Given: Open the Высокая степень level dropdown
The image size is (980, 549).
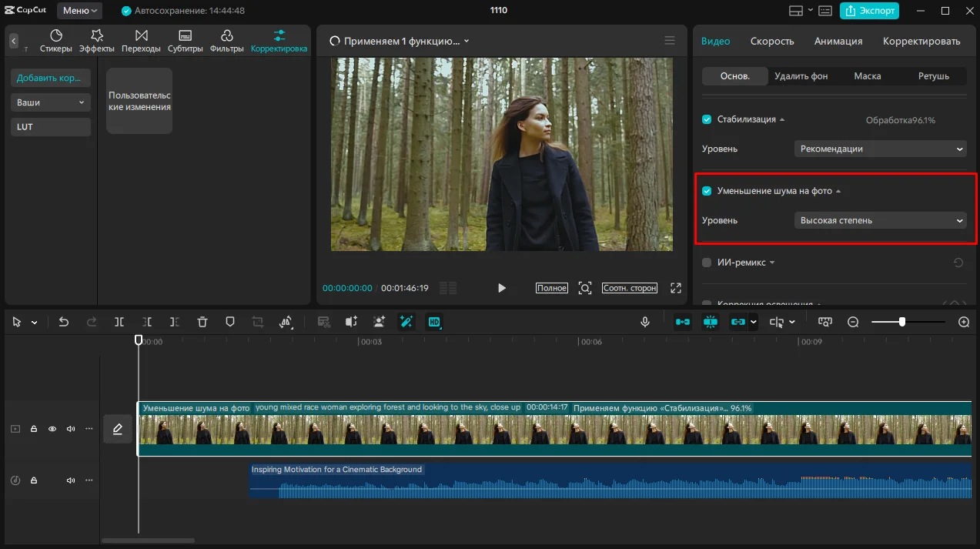Looking at the screenshot, I should click(x=880, y=220).
